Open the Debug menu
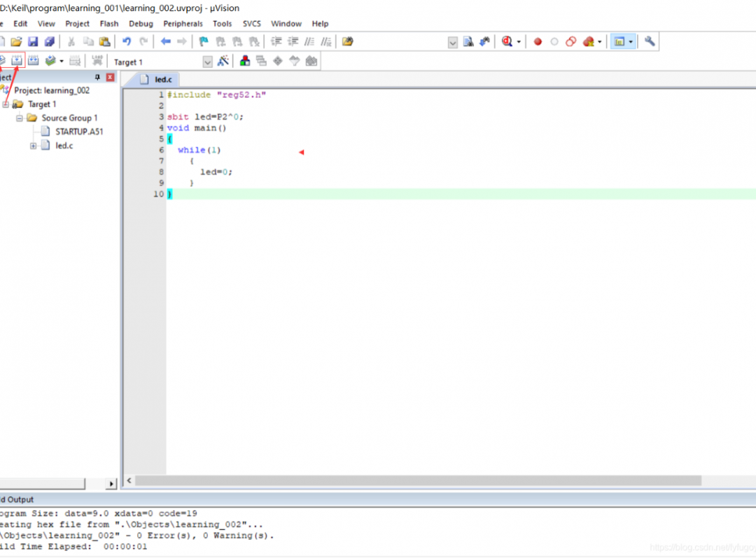The height and width of the screenshot is (558, 756). coord(141,24)
